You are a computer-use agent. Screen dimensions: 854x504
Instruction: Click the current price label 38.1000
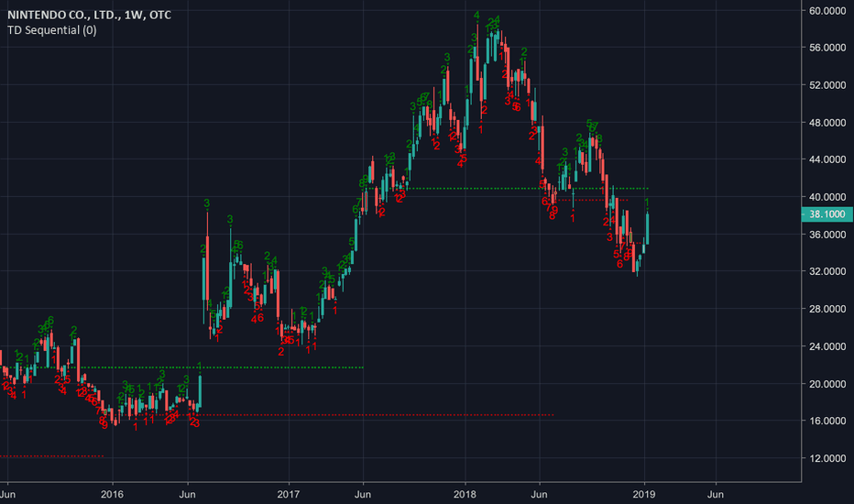[827, 214]
